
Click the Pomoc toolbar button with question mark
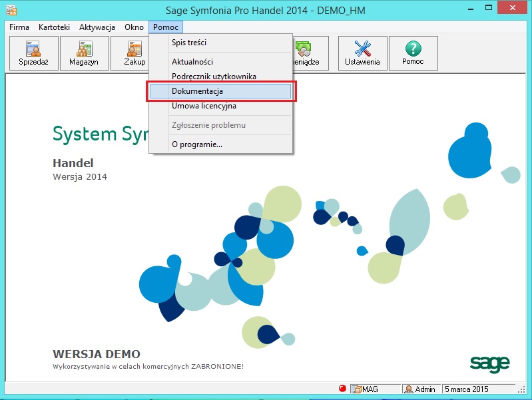pyautogui.click(x=413, y=53)
